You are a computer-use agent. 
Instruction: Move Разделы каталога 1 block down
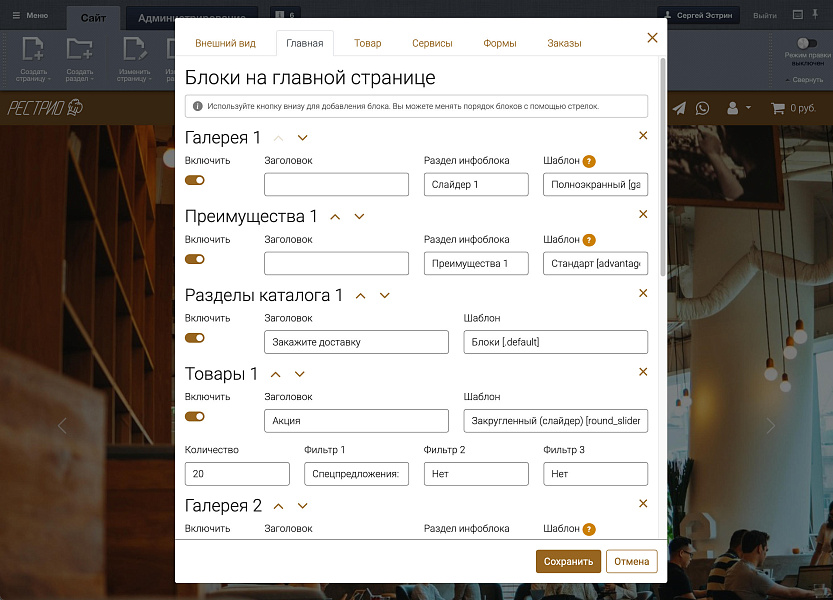pos(385,295)
